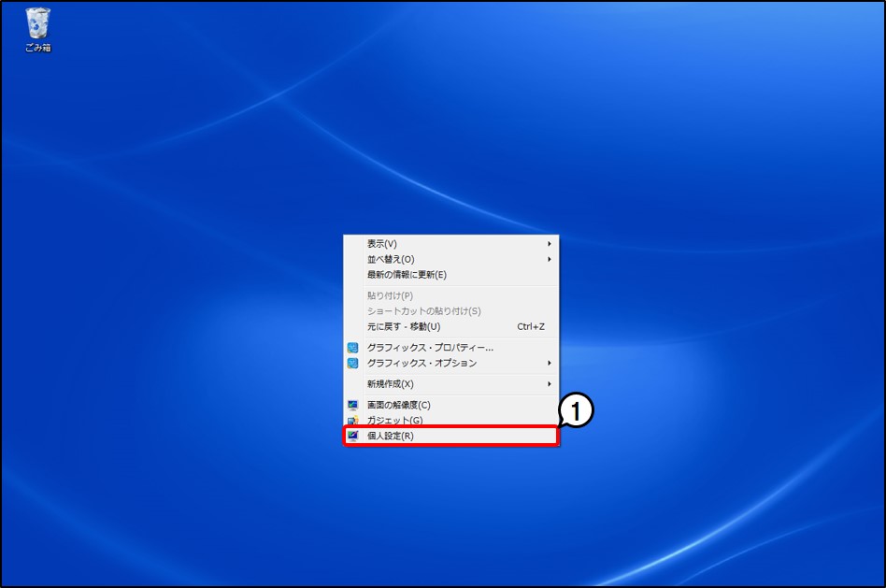Click the Ctrl+Z shortcut text
The height and width of the screenshot is (588, 886).
click(x=531, y=327)
